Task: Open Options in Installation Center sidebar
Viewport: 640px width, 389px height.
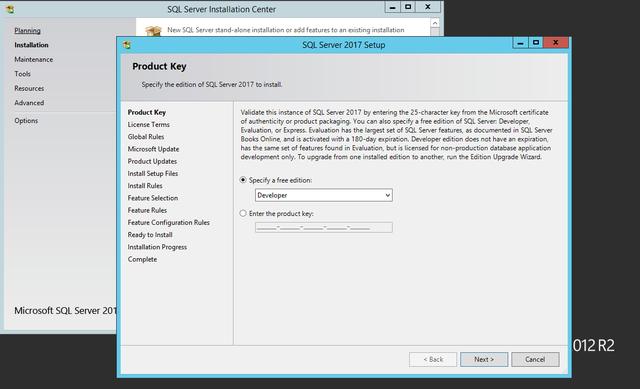Action: coord(26,121)
